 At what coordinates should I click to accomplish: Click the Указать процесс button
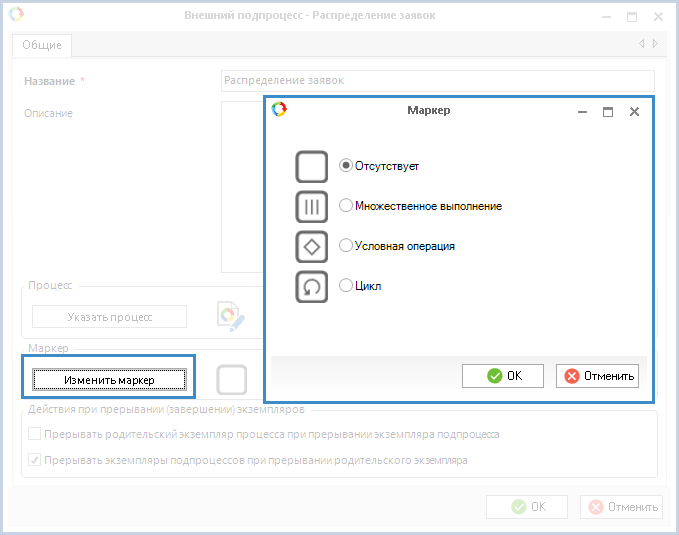pos(110,317)
